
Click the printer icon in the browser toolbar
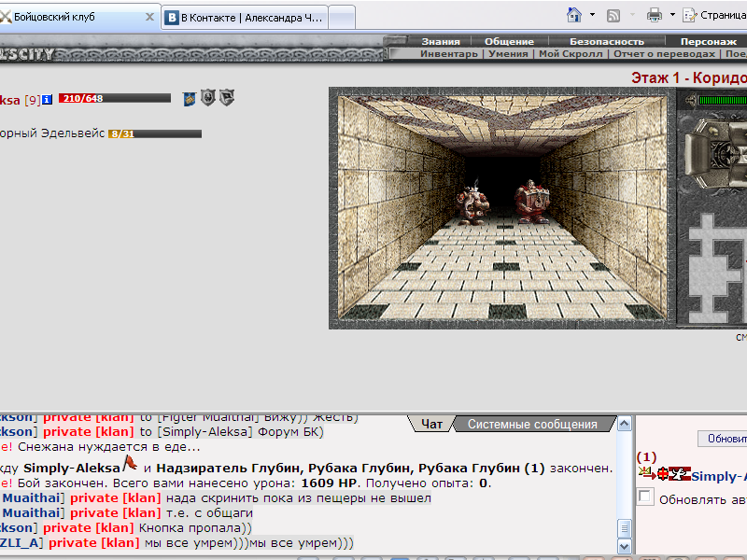(655, 15)
